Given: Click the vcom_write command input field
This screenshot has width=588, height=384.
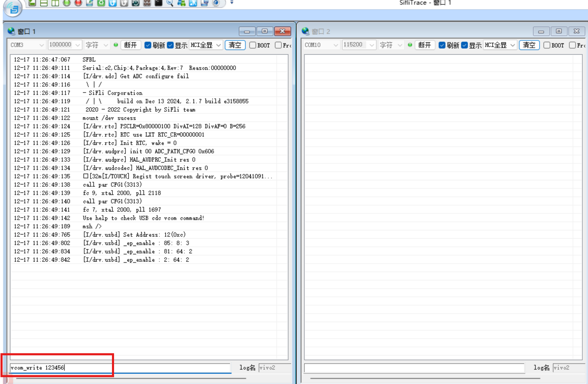Looking at the screenshot, I should click(x=120, y=368).
